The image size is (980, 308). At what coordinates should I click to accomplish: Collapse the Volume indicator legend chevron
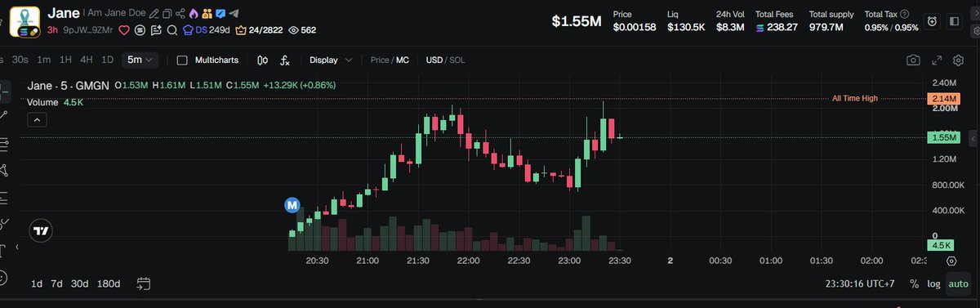coord(37,119)
